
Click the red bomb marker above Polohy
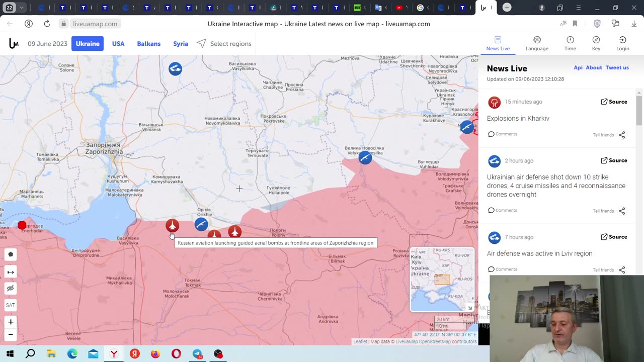pyautogui.click(x=234, y=231)
